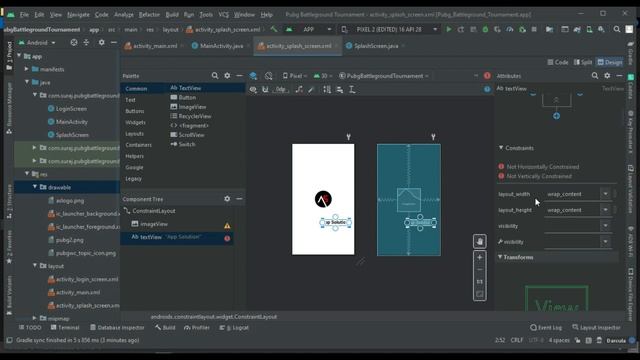Collapse the Constraints section

[501, 148]
